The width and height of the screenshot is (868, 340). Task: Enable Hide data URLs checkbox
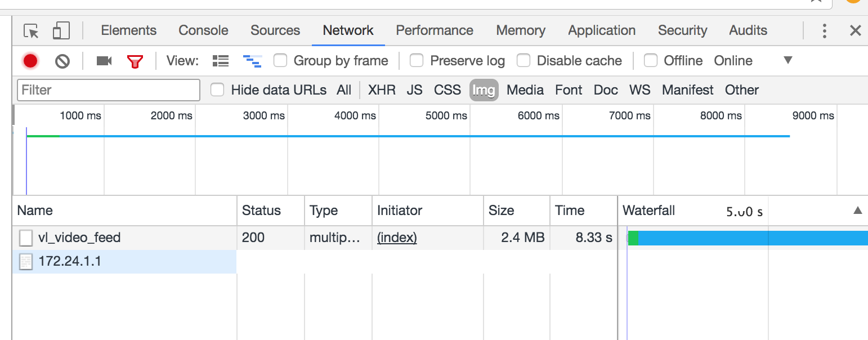217,90
